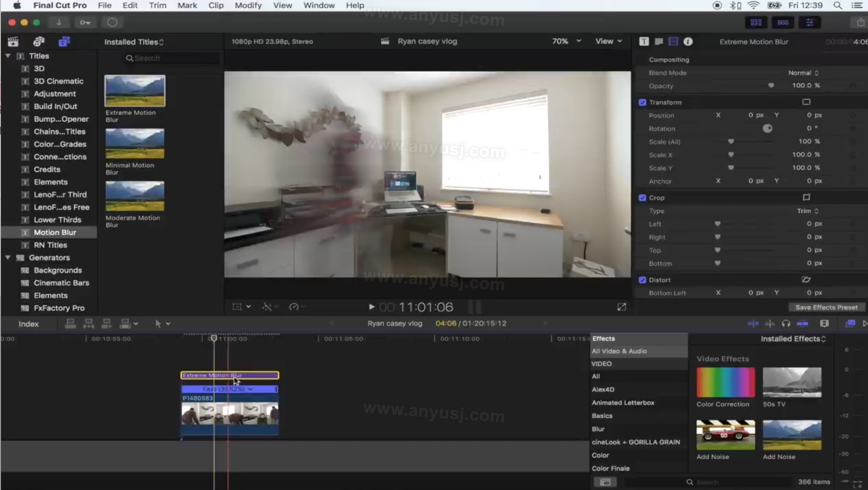Open the Trim menu
This screenshot has height=490, width=868.
click(157, 6)
